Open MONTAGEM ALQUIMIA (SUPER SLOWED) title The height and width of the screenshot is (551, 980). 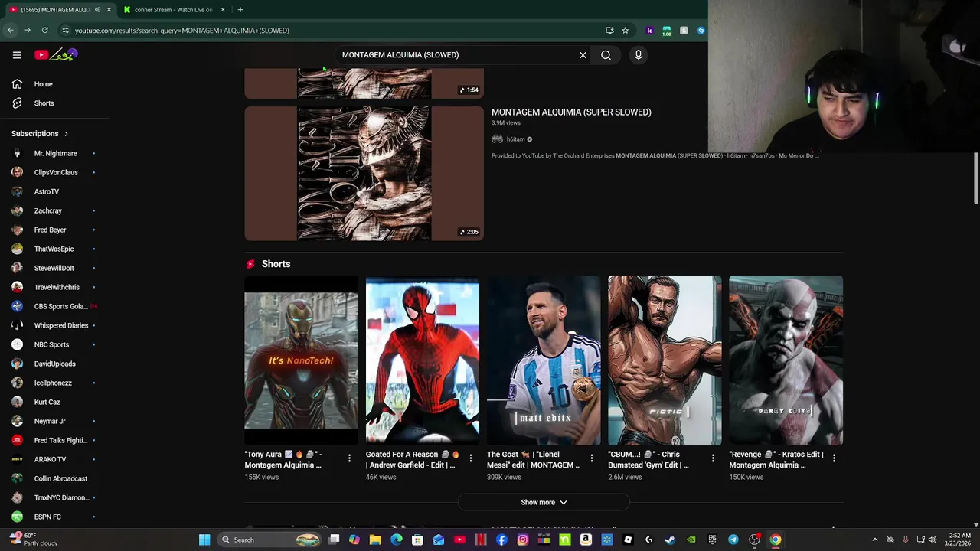pos(571,112)
